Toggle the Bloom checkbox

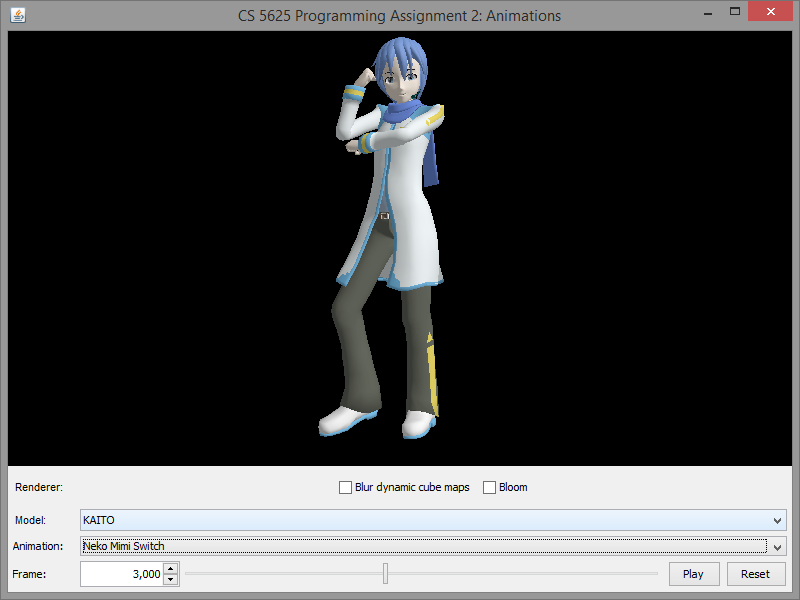tap(490, 488)
